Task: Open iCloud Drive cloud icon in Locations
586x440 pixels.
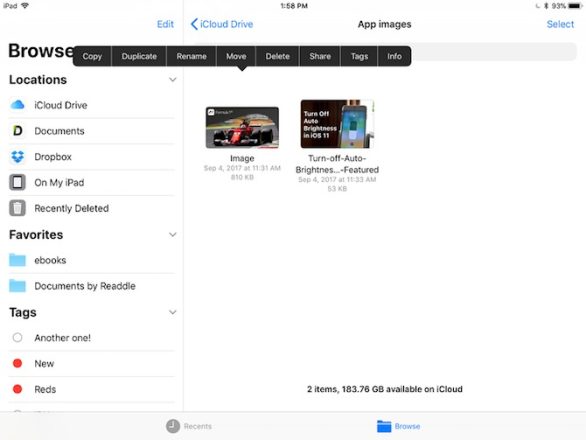Action: coord(18,105)
